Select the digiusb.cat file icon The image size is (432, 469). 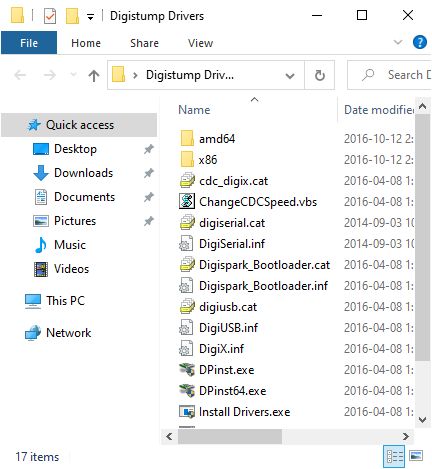pos(187,306)
